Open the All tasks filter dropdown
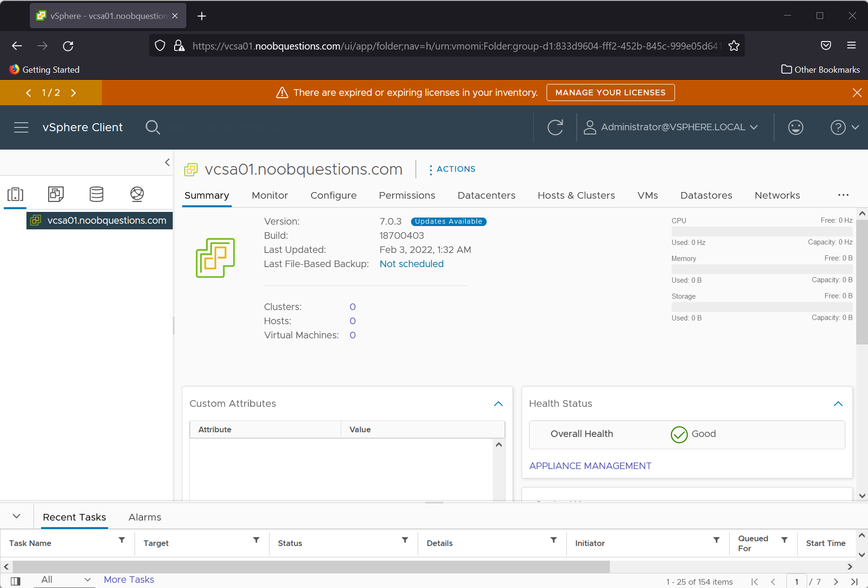Viewport: 868px width, 588px height. pyautogui.click(x=65, y=580)
